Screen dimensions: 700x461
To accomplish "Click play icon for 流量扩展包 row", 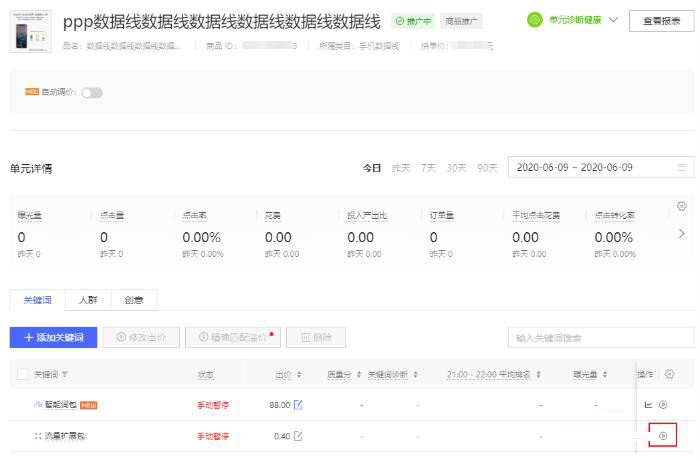I will (x=663, y=436).
